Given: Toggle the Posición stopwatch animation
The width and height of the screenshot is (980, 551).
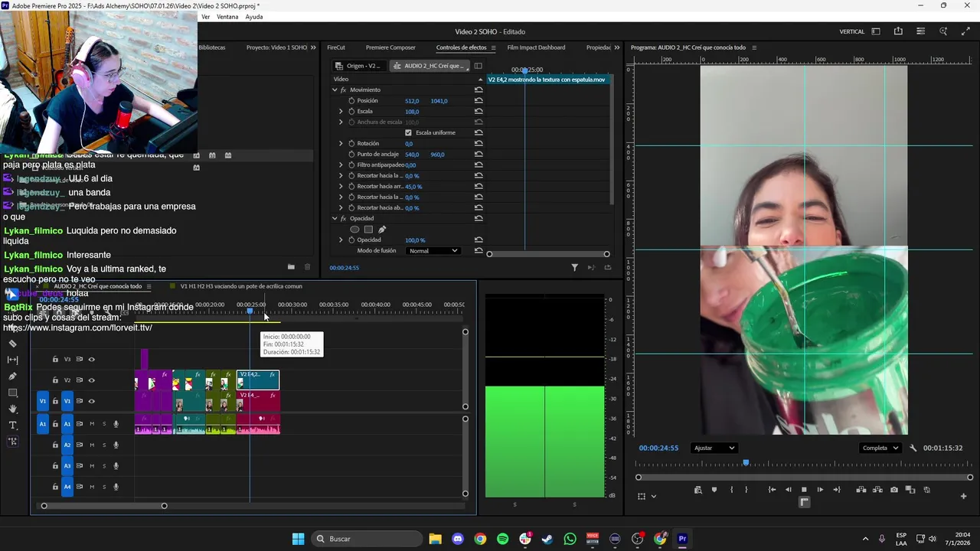Looking at the screenshot, I should pyautogui.click(x=351, y=100).
